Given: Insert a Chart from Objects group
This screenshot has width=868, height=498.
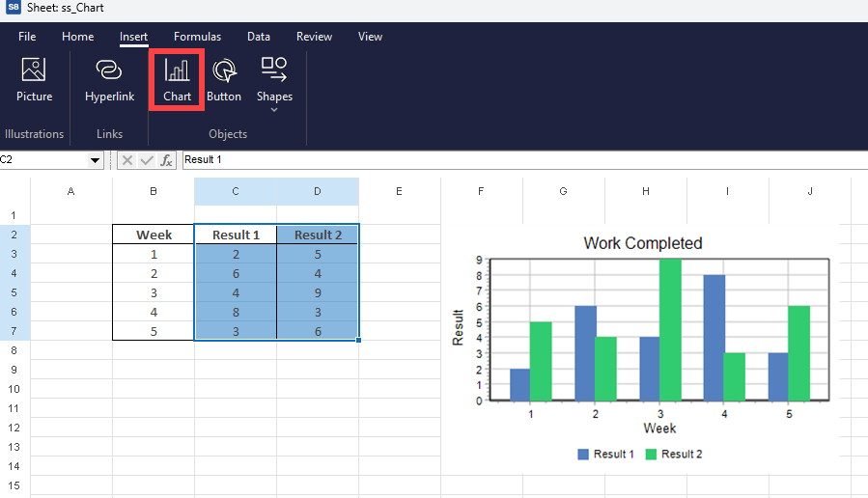Looking at the screenshot, I should (x=177, y=80).
